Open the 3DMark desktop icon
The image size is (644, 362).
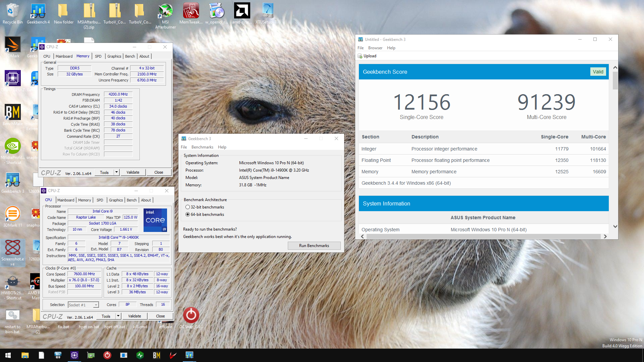(12, 47)
